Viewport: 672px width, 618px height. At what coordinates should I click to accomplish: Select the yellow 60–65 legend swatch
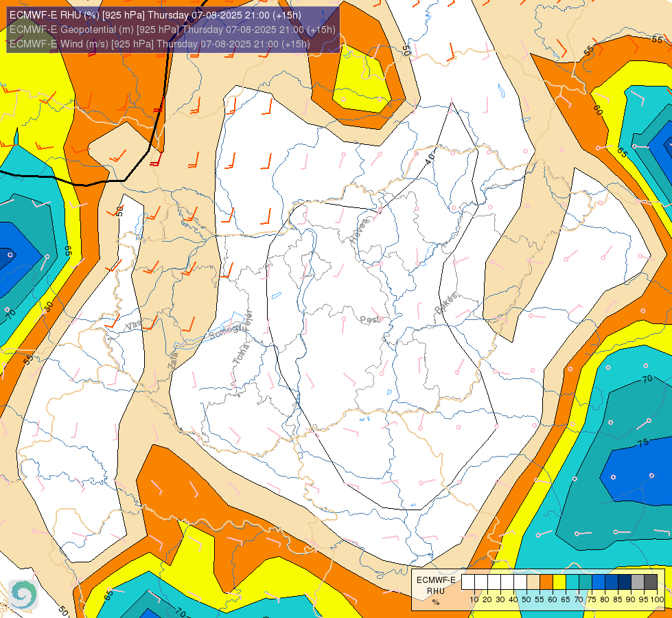point(559,582)
